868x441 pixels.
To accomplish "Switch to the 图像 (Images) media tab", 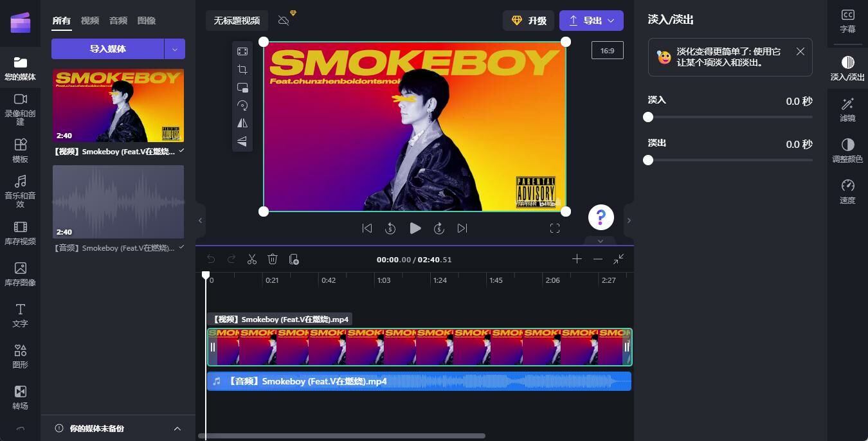I will (147, 21).
